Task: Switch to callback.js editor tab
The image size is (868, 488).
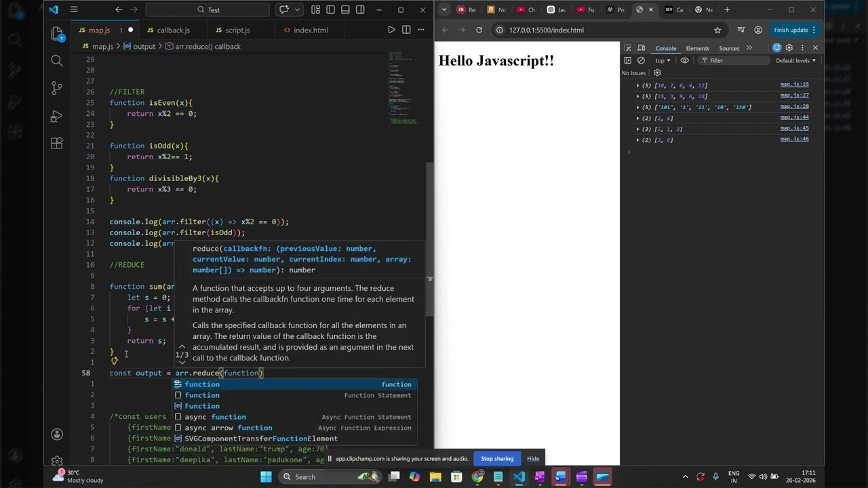Action: pos(173,30)
